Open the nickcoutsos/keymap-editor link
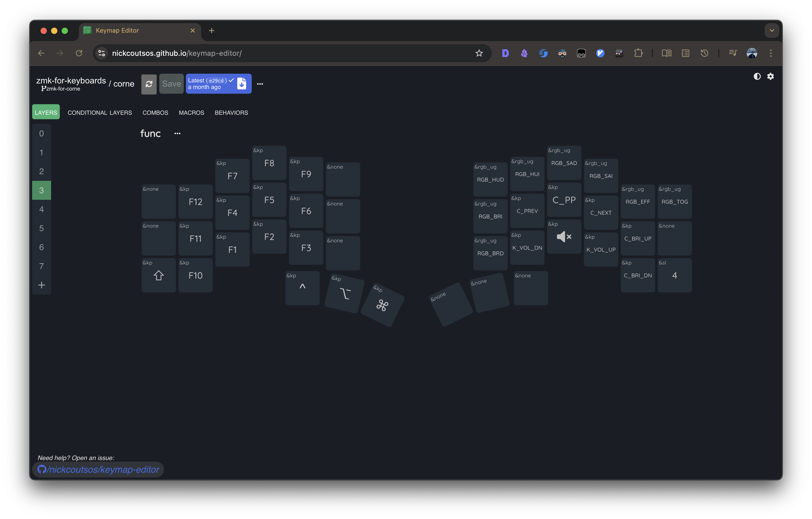This screenshot has height=519, width=812. point(101,469)
